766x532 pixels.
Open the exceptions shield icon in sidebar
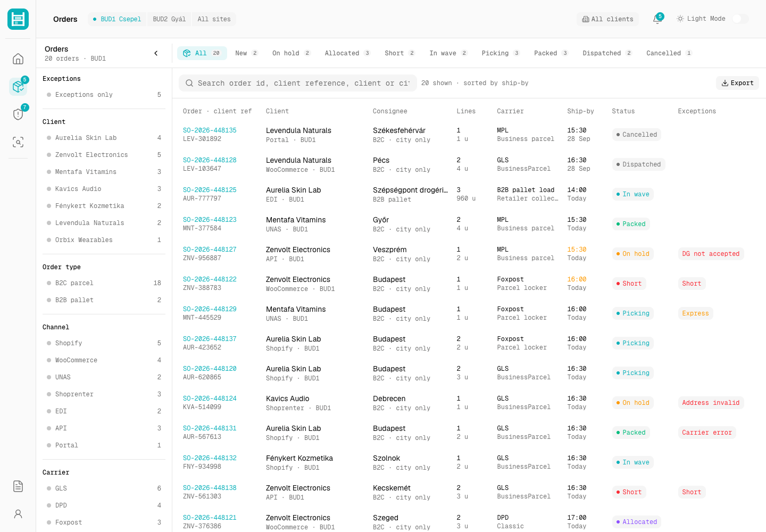pos(18,114)
